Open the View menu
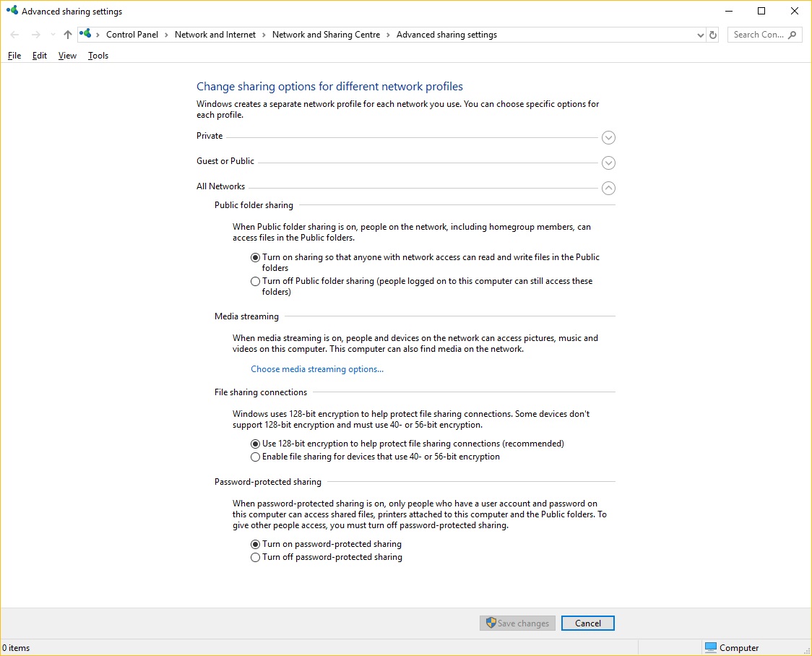 coord(67,56)
